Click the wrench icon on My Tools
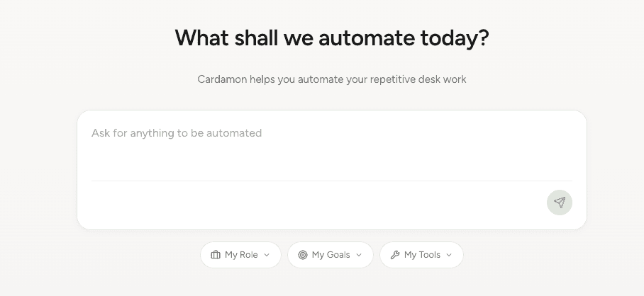 (395, 255)
